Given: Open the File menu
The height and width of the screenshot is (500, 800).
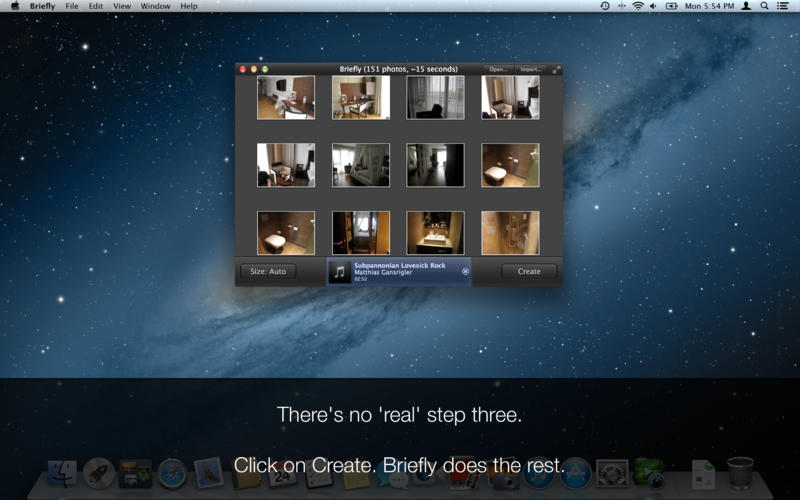Looking at the screenshot, I should click(x=72, y=6).
